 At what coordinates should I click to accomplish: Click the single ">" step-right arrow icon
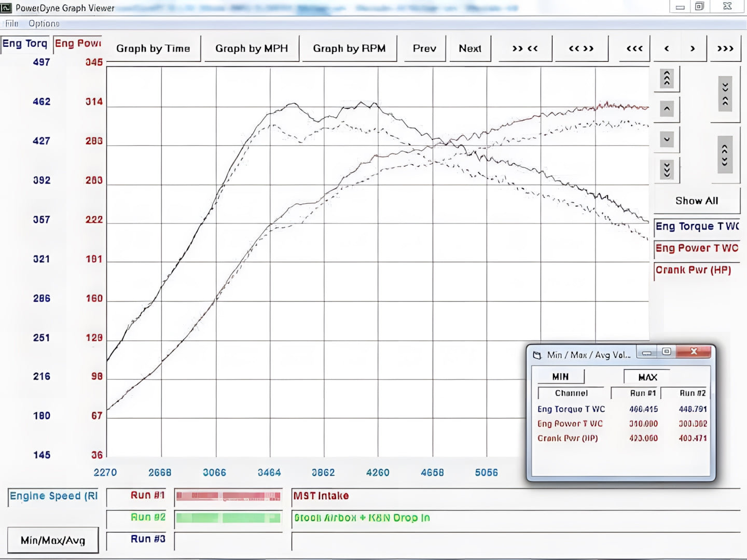693,48
